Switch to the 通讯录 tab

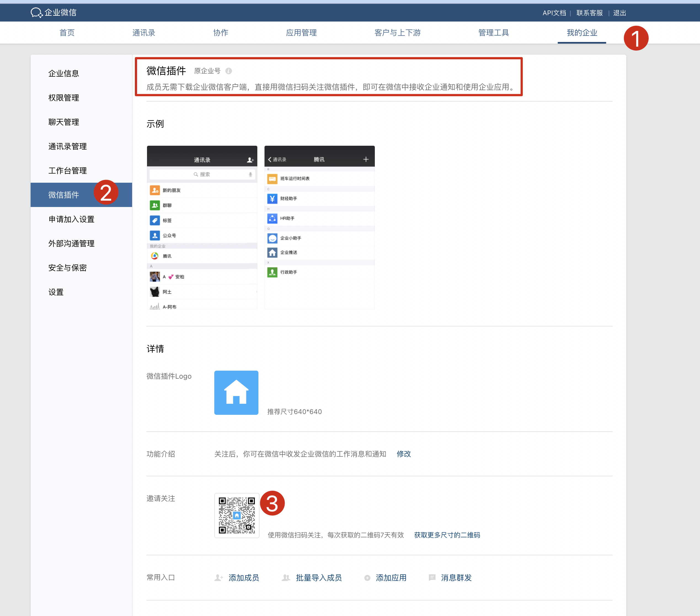pos(143,33)
